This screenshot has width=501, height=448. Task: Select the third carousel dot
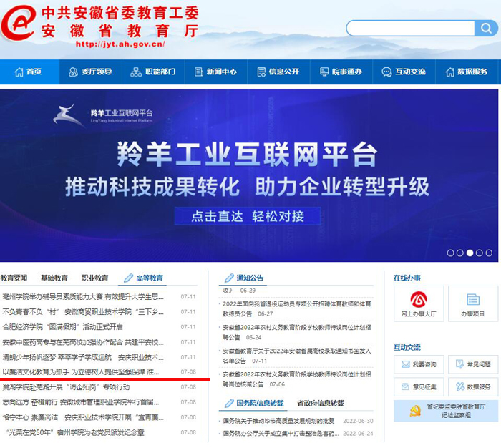click(470, 253)
